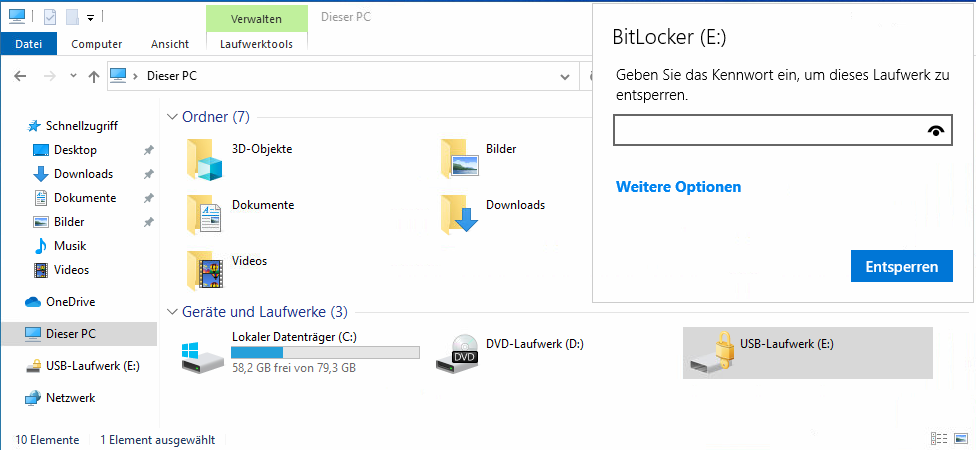Collapse the Geräte und Laufwerke (3) chevron
Screen dimensions: 976x450
point(172,311)
